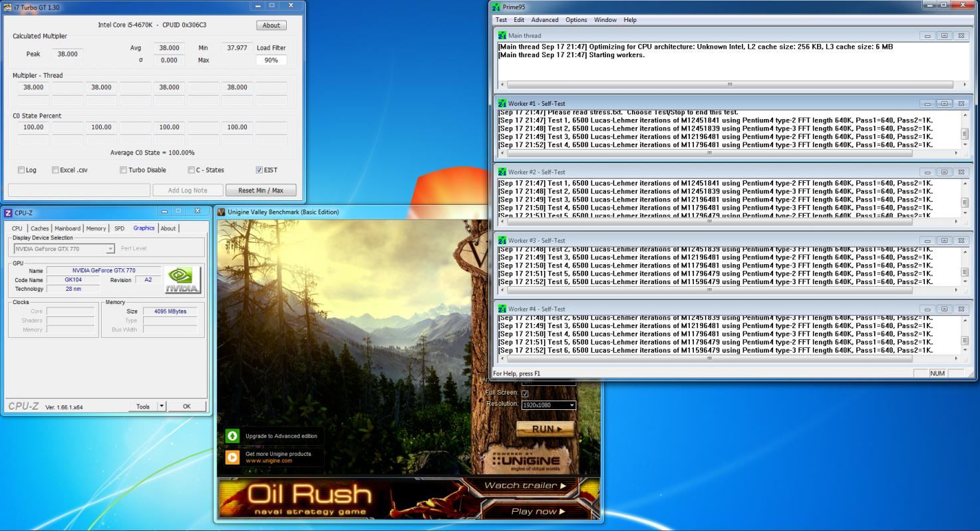Click the Main thread window icon
This screenshot has height=531, width=980.
pyautogui.click(x=502, y=35)
